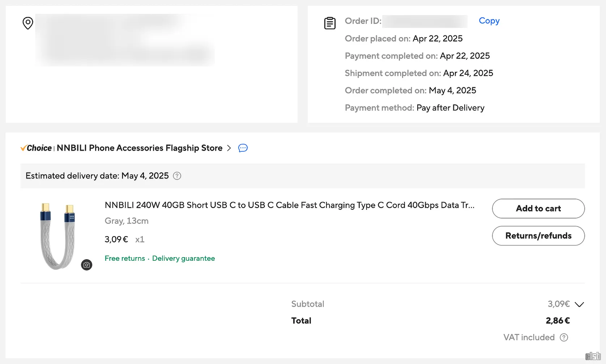Click the location pin icon
This screenshot has width=606, height=364.
[x=28, y=23]
